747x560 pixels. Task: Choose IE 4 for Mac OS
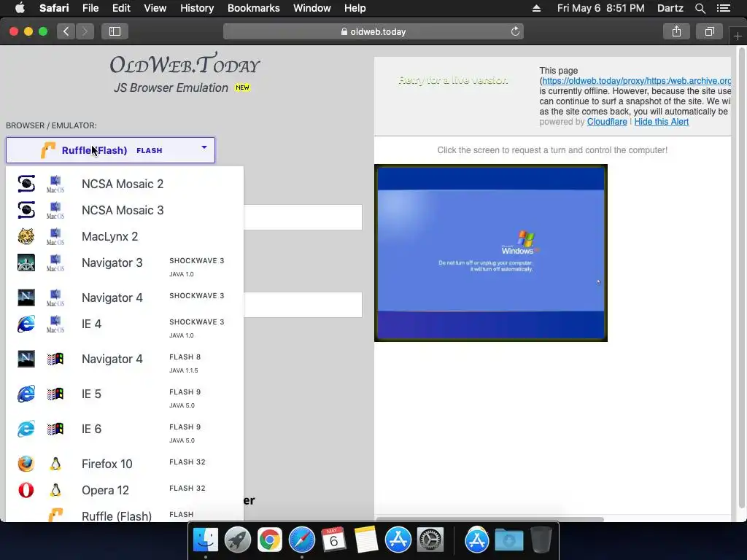[x=124, y=328]
